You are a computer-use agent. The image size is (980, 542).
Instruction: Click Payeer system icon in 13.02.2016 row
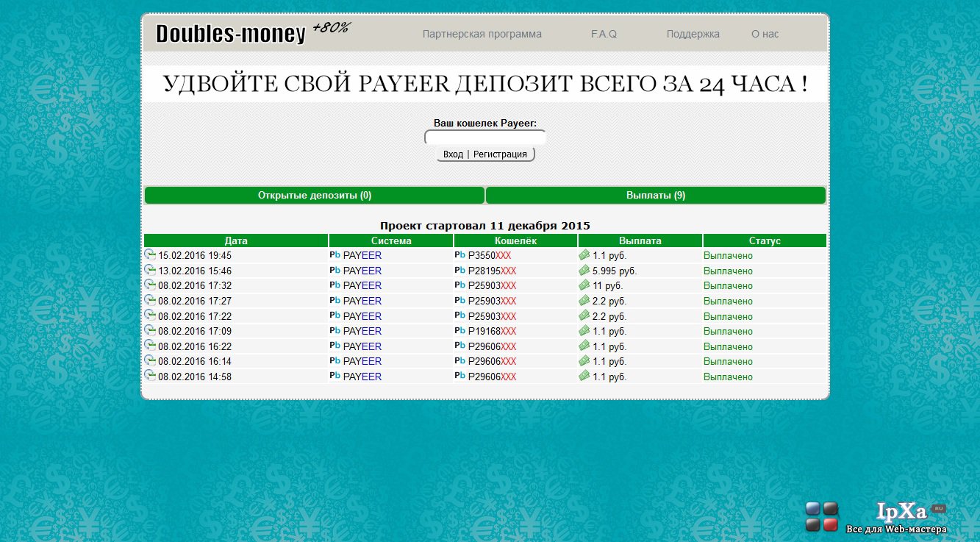[x=335, y=270]
